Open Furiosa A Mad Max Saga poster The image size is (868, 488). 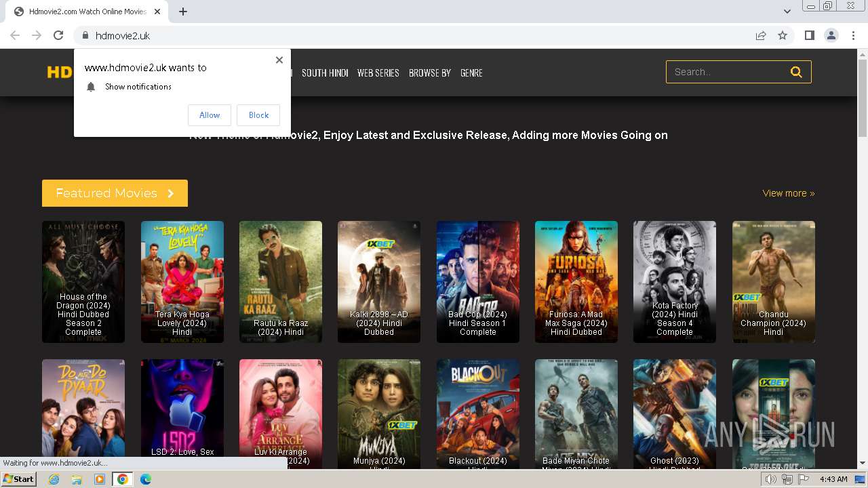click(x=576, y=282)
